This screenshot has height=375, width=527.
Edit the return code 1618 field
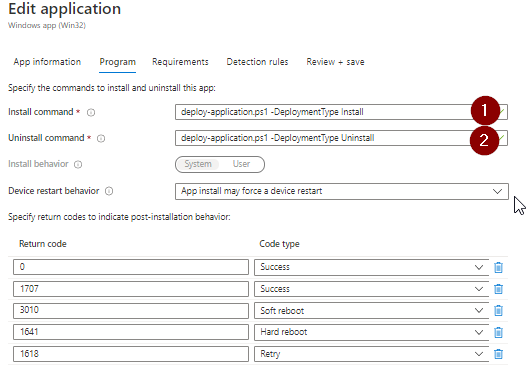[131, 354]
